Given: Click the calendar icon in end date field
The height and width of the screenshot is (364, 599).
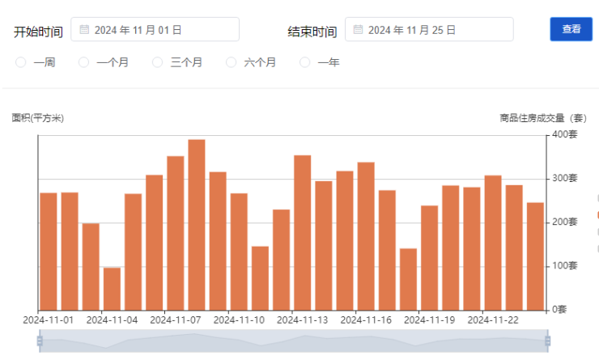Looking at the screenshot, I should (358, 30).
